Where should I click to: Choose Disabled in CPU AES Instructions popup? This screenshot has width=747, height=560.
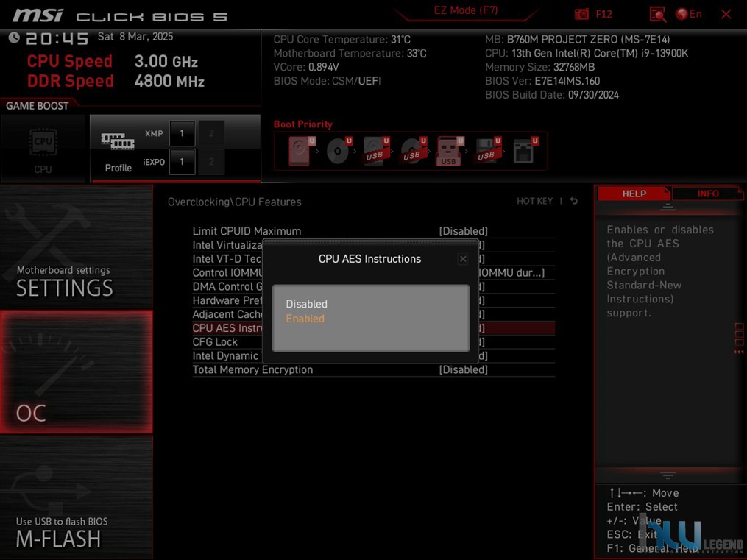pos(306,304)
